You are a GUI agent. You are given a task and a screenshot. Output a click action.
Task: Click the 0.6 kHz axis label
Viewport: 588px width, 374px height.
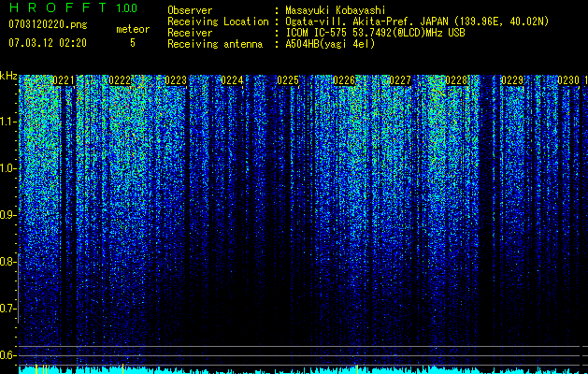(8, 355)
